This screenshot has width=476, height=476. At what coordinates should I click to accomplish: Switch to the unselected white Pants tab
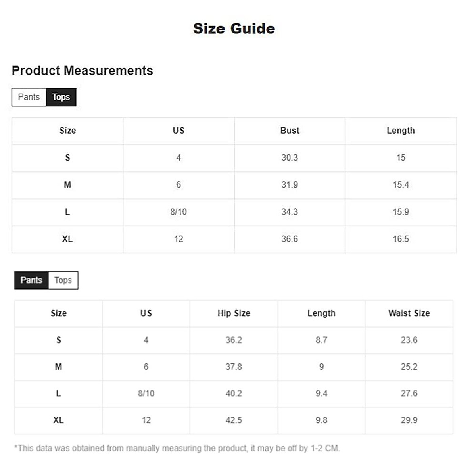[x=29, y=97]
